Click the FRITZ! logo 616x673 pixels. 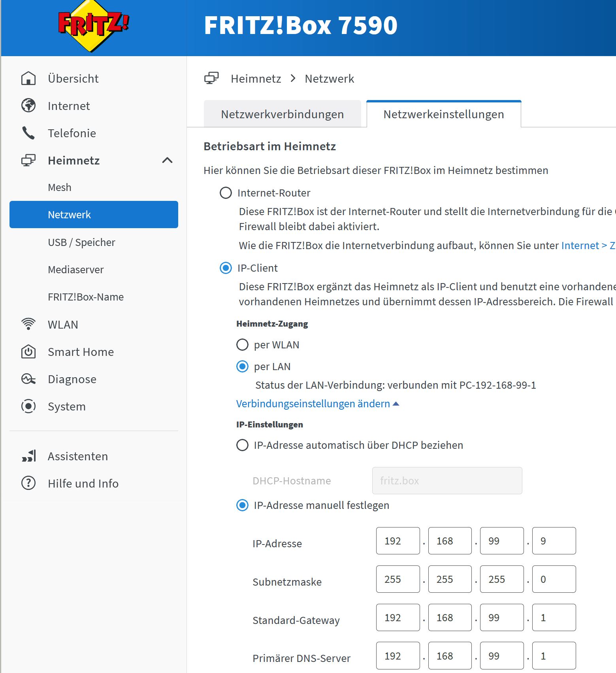[93, 26]
